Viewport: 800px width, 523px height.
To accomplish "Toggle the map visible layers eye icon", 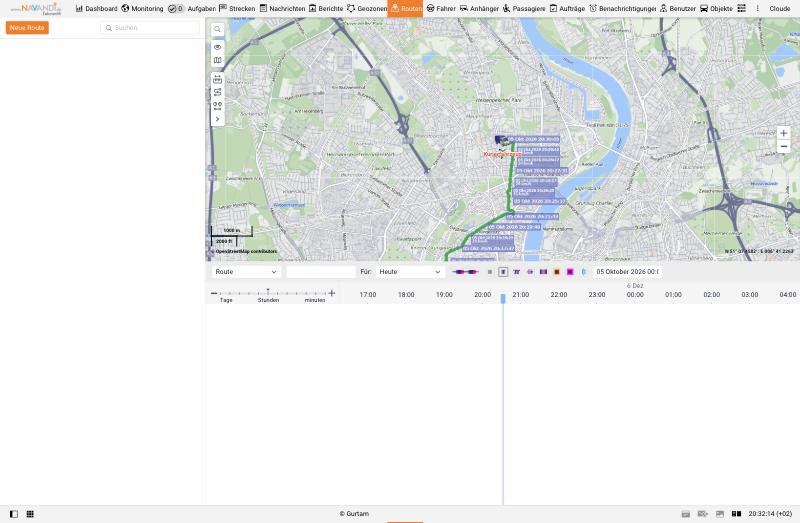I will (x=217, y=47).
